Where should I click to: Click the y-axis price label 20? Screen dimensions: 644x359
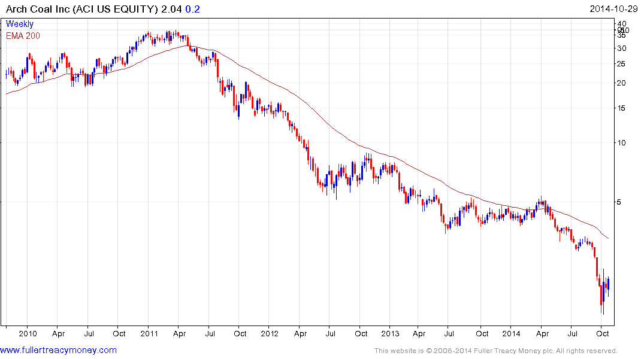click(x=622, y=83)
